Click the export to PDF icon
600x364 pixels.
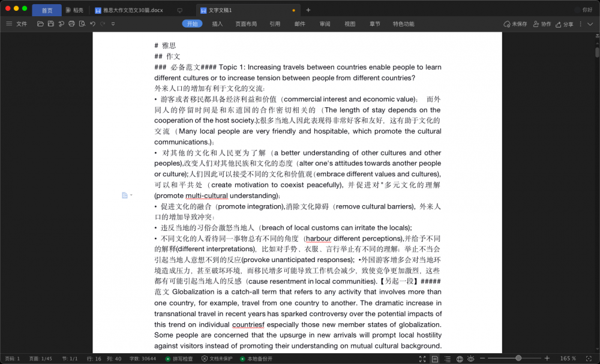61,24
